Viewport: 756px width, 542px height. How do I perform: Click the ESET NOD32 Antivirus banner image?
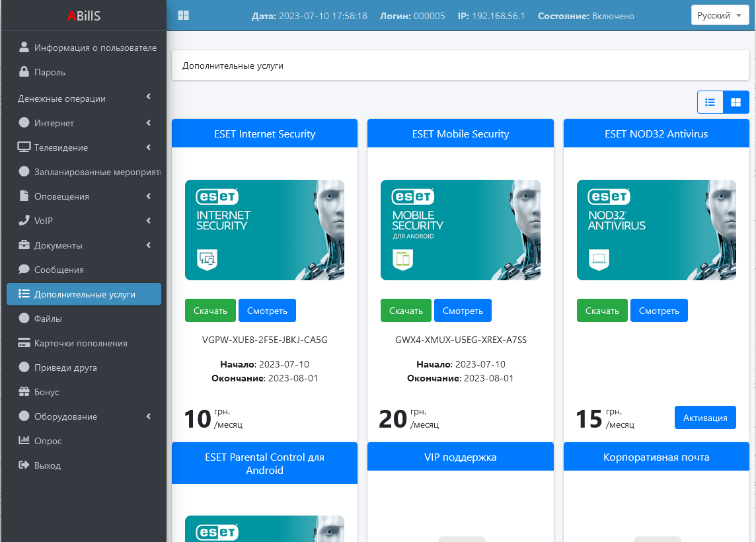[657, 230]
